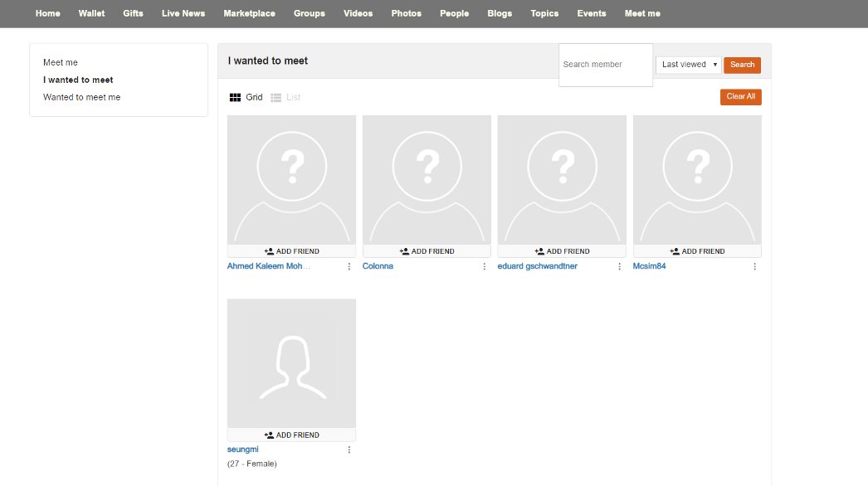Navigate to Marketplace
Image resolution: width=868 pixels, height=486 pixels.
249,13
